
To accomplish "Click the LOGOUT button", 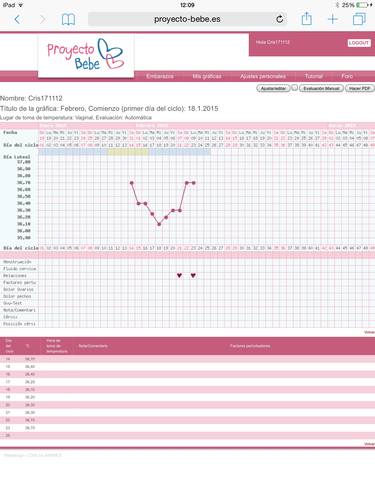I will coord(359,43).
